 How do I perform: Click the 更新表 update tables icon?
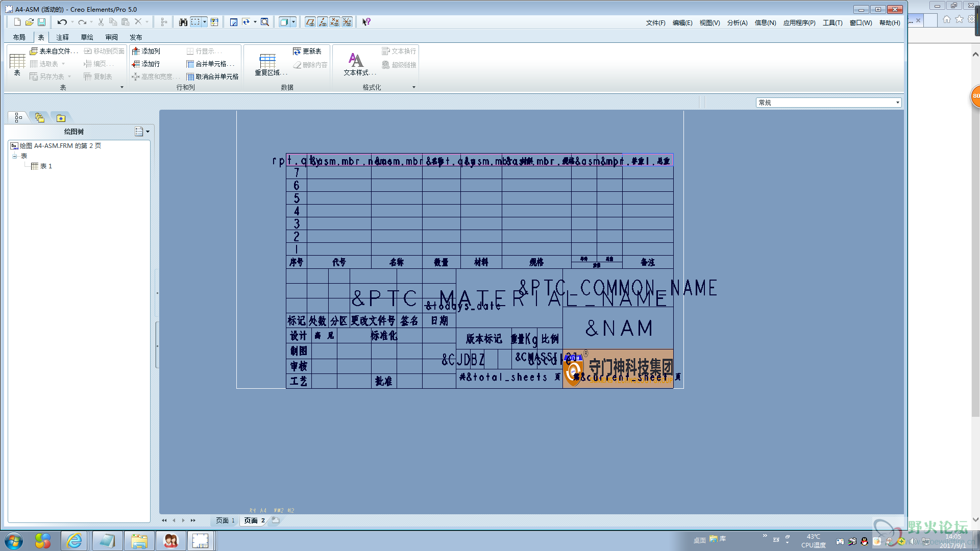tap(297, 51)
